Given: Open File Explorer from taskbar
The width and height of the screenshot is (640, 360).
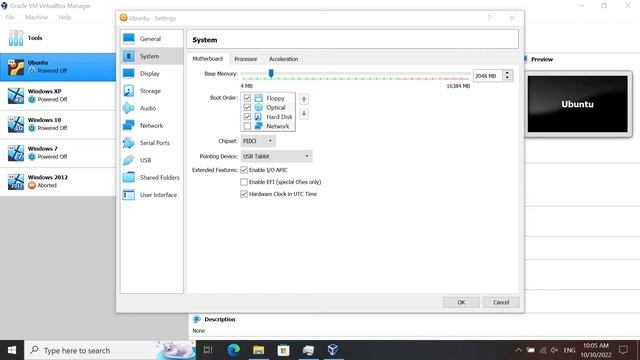Looking at the screenshot, I should [x=258, y=350].
